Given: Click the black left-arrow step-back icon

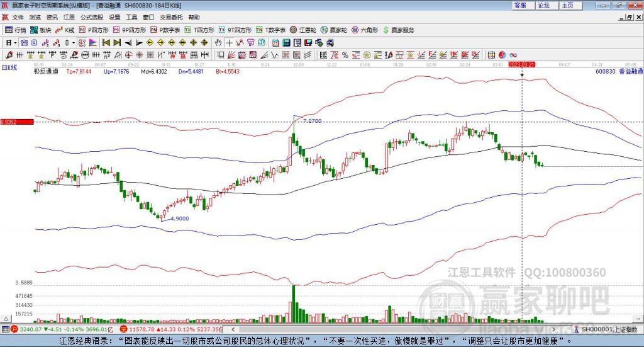Looking at the screenshot, I should pos(128,43).
